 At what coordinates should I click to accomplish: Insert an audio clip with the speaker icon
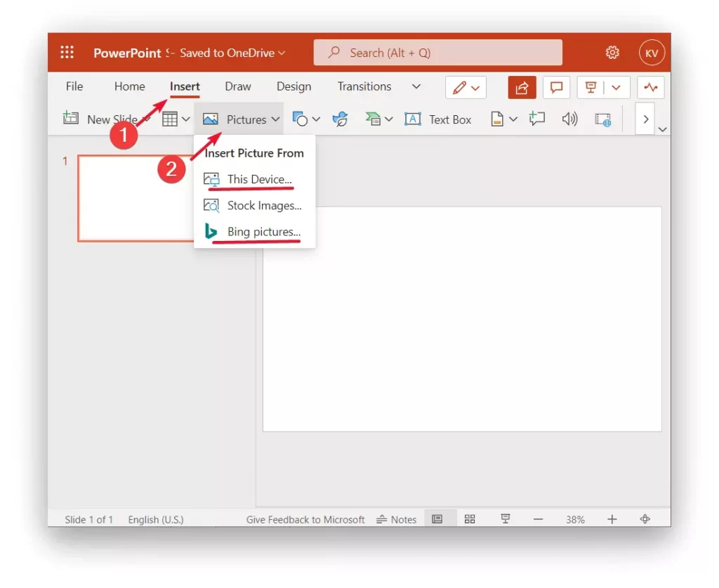(569, 119)
